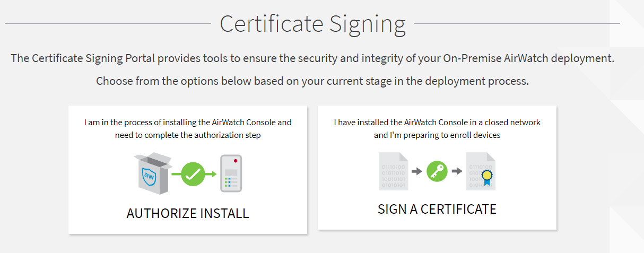Image resolution: width=644 pixels, height=253 pixels.
Task: Click the blue AW shield logo on the box
Action: 149,177
